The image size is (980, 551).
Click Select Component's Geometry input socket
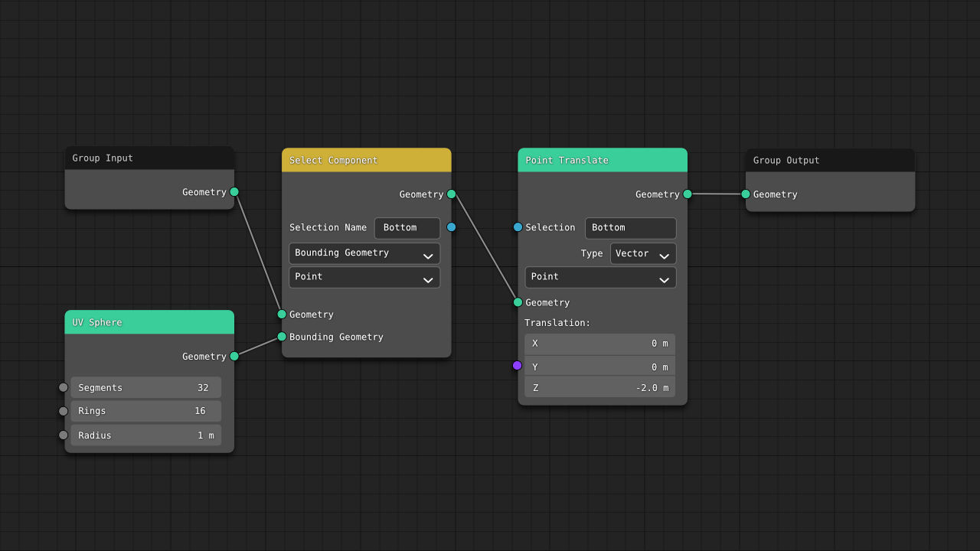click(282, 315)
